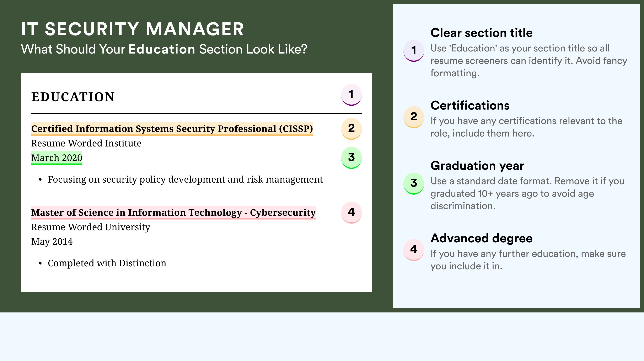Click the 'Completed with Distinction' bullet

(x=102, y=263)
